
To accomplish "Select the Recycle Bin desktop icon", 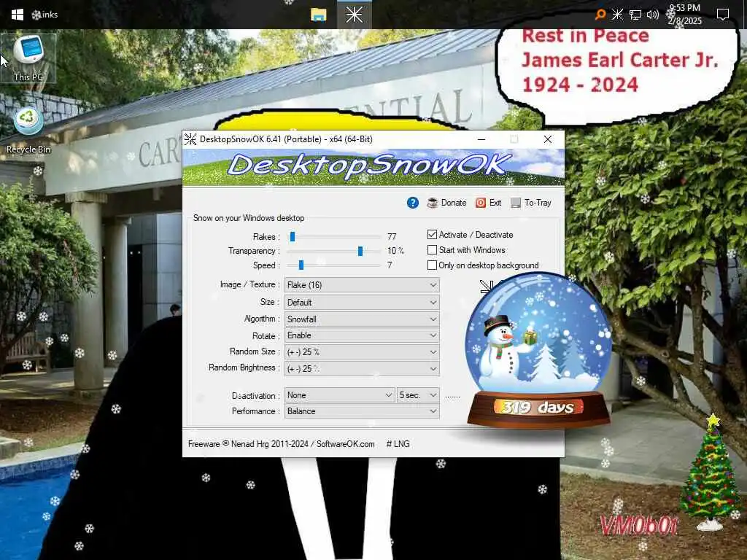I will tap(28, 131).
